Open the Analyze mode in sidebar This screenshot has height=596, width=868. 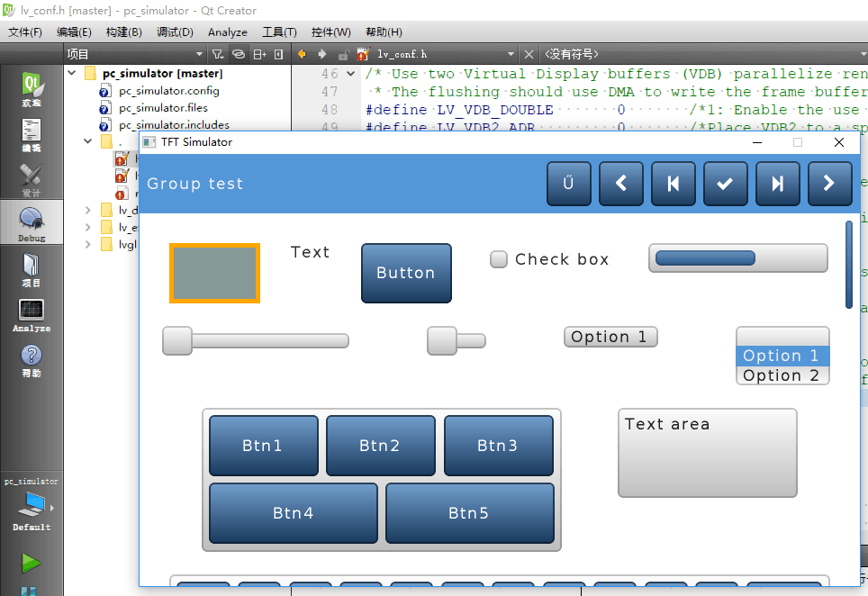pyautogui.click(x=32, y=315)
